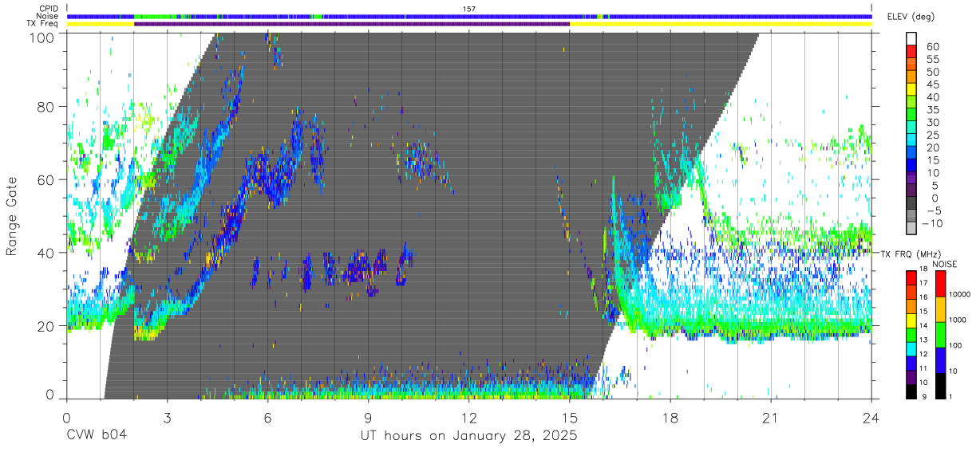This screenshot has height=452, width=980.
Task: Click the 18 tick label on UT hours axis
Action: 670,418
